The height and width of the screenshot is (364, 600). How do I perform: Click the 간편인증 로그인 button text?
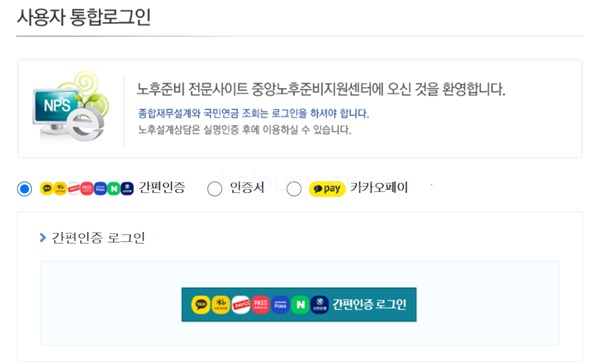pyautogui.click(x=369, y=305)
